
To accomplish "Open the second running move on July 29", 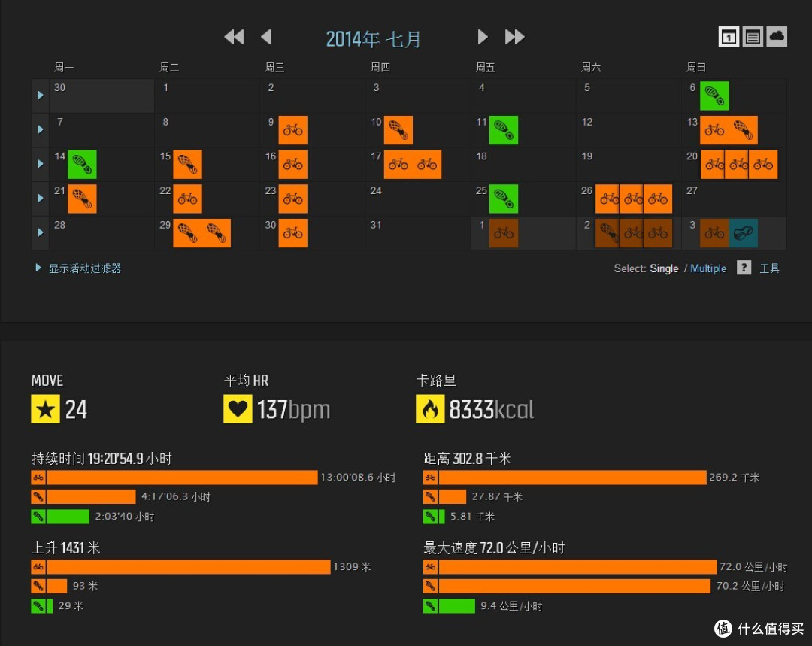I will pyautogui.click(x=217, y=233).
